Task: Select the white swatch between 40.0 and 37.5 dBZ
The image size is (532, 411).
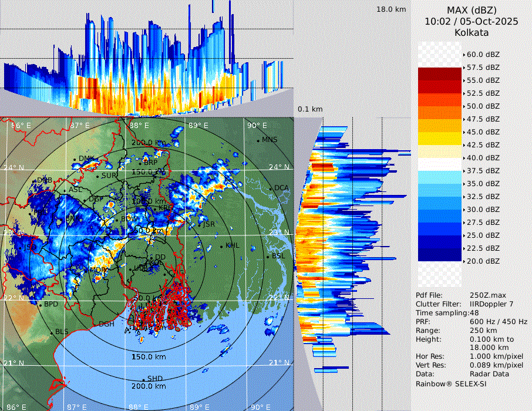Action: (439, 164)
